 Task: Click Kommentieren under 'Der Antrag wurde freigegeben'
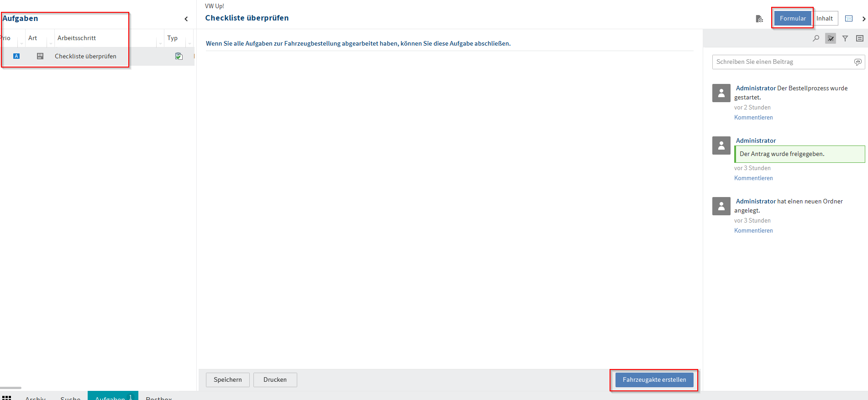(753, 178)
